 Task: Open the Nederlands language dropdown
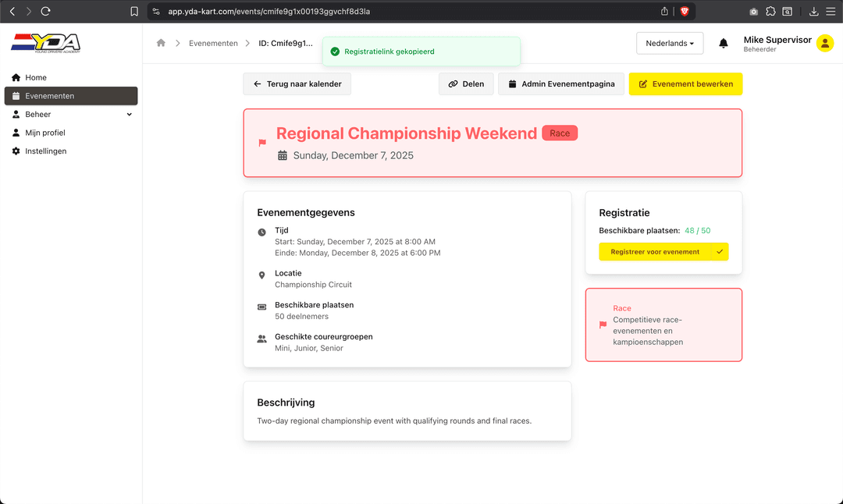pyautogui.click(x=670, y=44)
